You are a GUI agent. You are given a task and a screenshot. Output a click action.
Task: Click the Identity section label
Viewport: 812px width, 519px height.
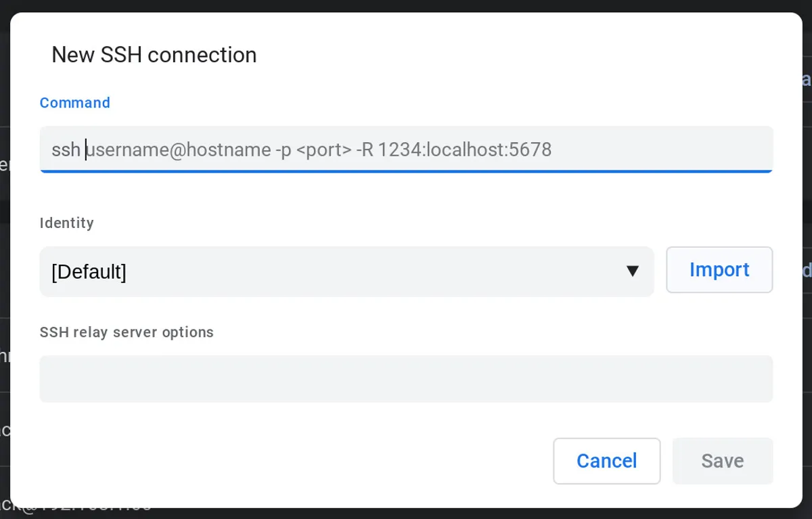pyautogui.click(x=66, y=223)
